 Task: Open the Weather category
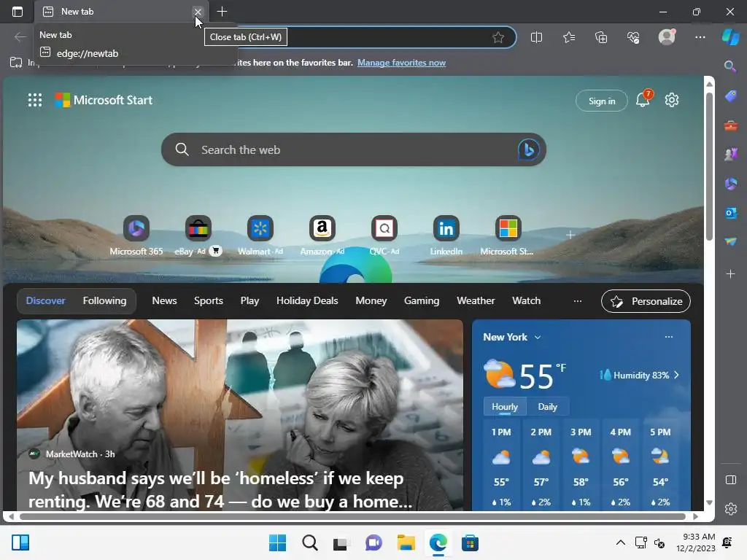pos(476,300)
